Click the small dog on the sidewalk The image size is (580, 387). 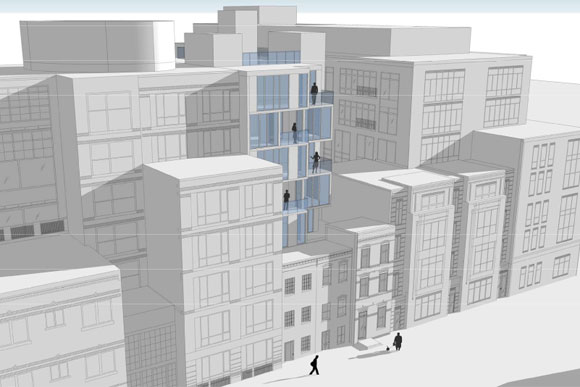[388, 348]
